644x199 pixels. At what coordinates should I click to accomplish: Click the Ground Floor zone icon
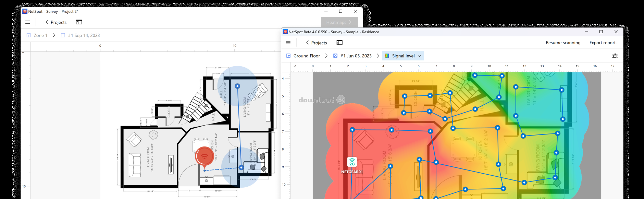[x=288, y=56]
